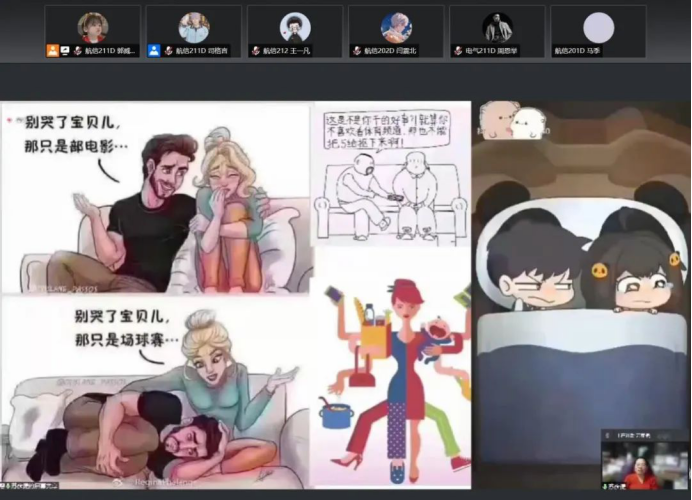The height and width of the screenshot is (500, 692).
Task: Click the multi-armed busy woman illustration
Action: (392, 370)
